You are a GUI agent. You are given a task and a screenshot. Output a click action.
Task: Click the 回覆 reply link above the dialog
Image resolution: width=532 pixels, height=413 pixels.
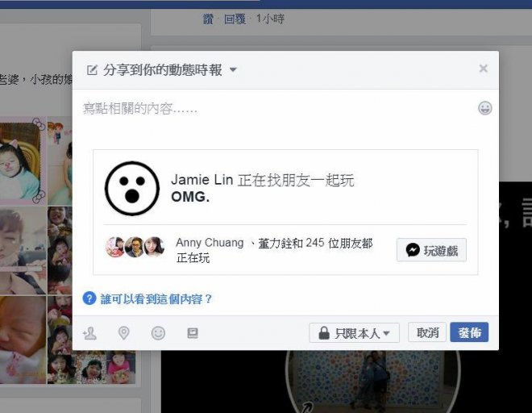click(x=235, y=19)
